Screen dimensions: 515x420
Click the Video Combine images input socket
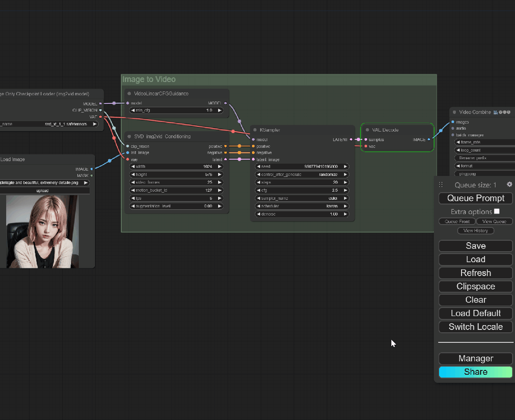453,122
